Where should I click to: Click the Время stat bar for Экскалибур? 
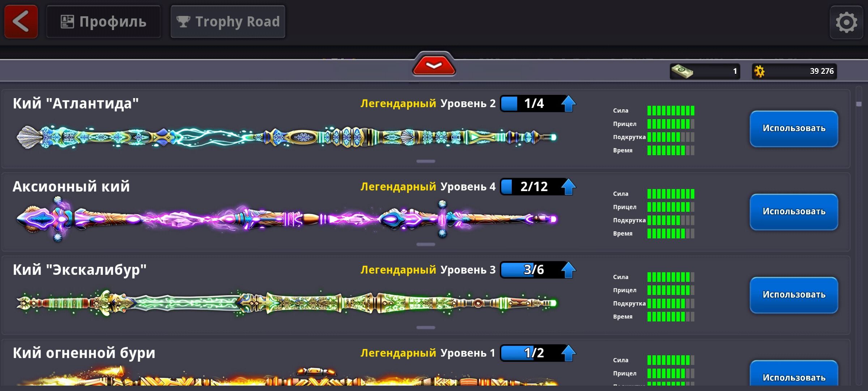[x=671, y=317]
